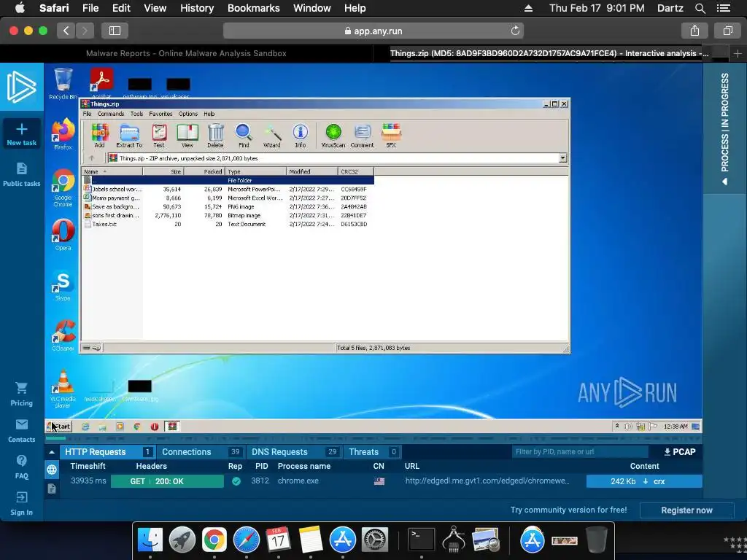The width and height of the screenshot is (747, 560).
Task: Open the Tools menu in WinRAR
Action: [136, 114]
